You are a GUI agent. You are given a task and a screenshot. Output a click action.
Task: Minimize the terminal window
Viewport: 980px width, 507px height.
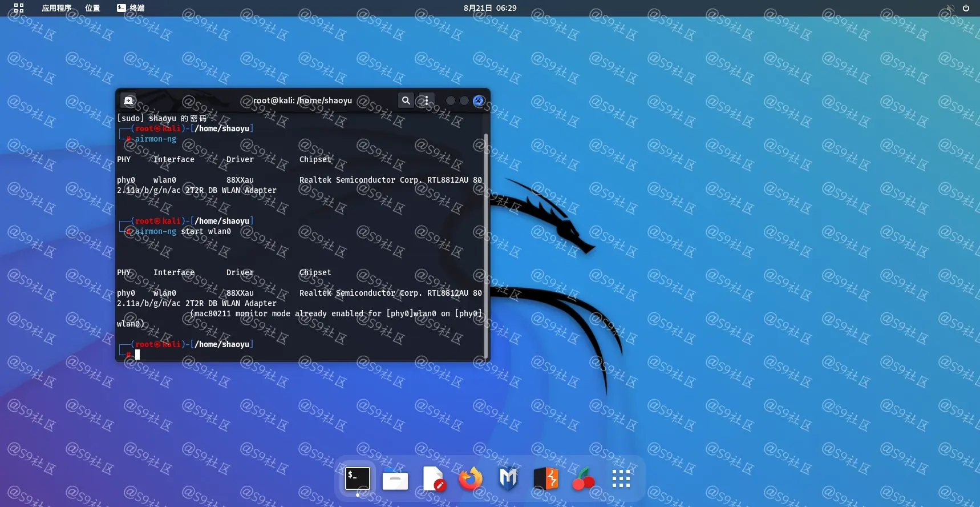pyautogui.click(x=451, y=100)
